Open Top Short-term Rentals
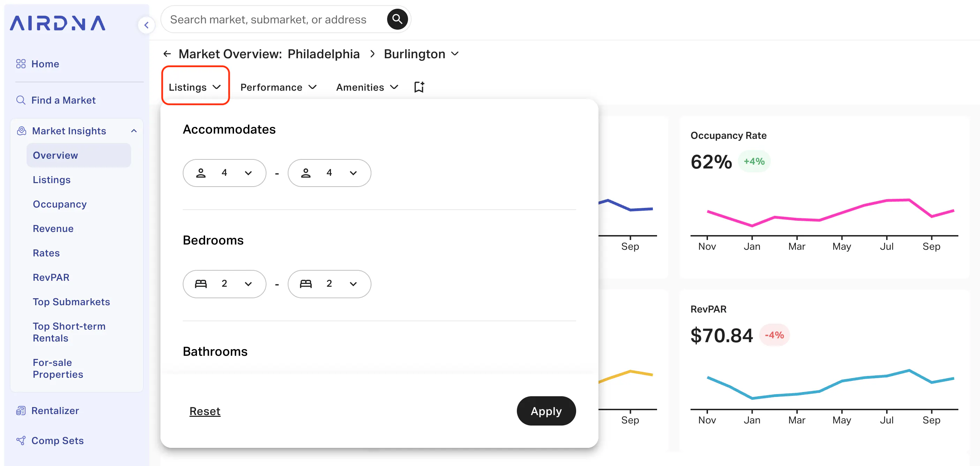980x466 pixels. [69, 332]
